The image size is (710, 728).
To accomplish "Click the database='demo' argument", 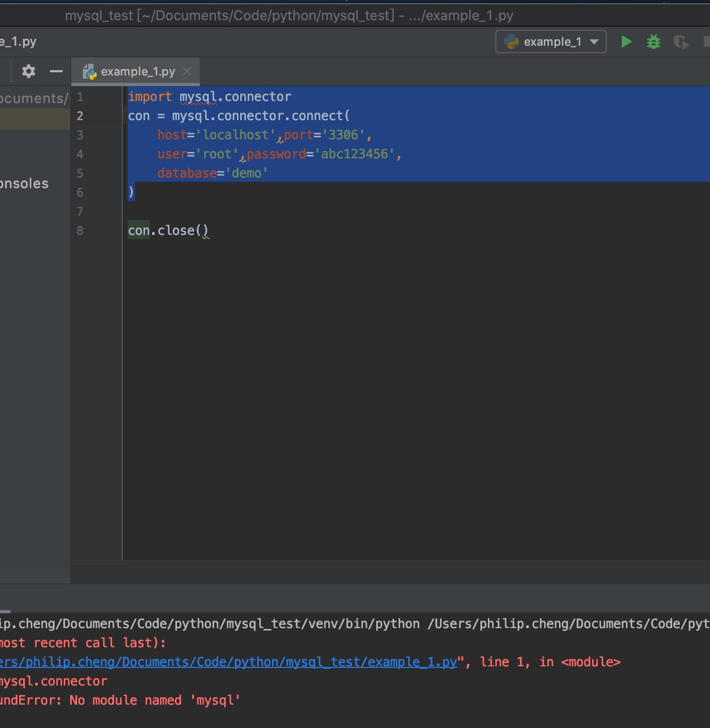I will [213, 173].
